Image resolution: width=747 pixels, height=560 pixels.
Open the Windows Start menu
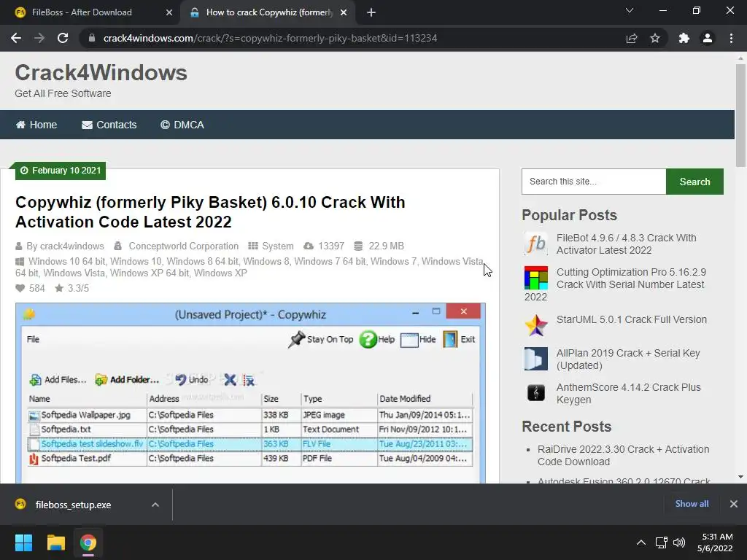click(x=23, y=542)
